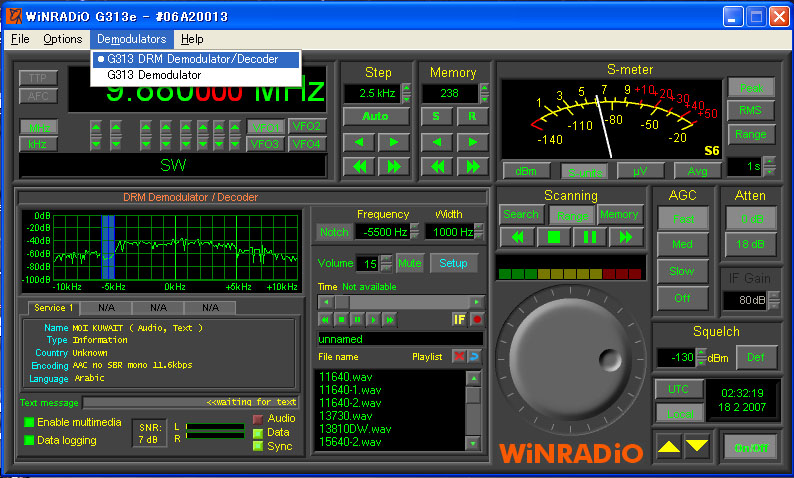This screenshot has width=794, height=478.
Task: Click yellow up arrow button
Action: pyautogui.click(x=668, y=447)
